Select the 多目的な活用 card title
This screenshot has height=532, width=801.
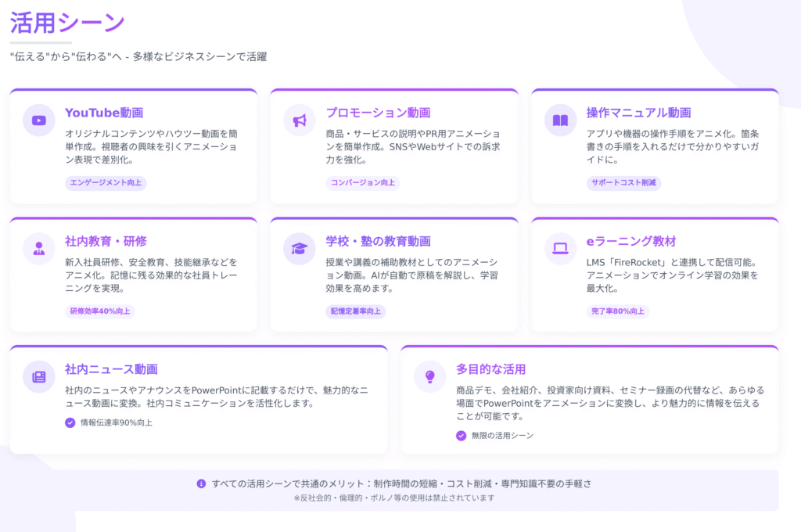coord(491,369)
